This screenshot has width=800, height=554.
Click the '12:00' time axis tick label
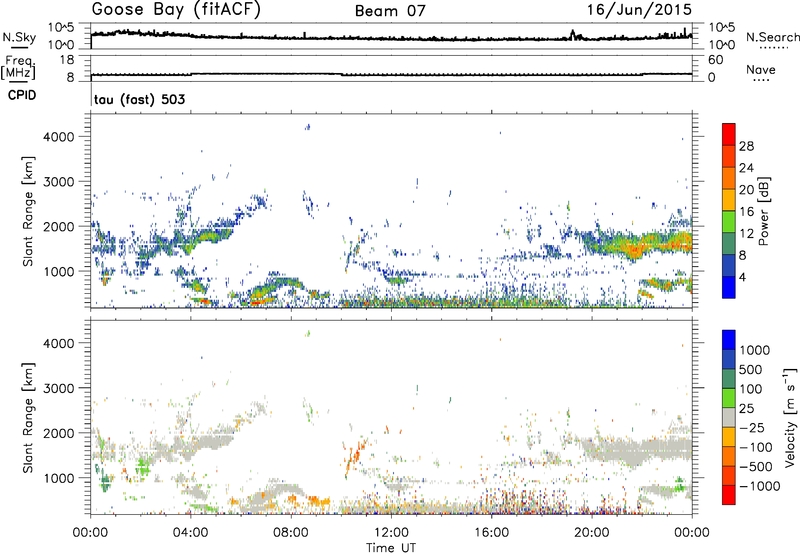[x=391, y=533]
